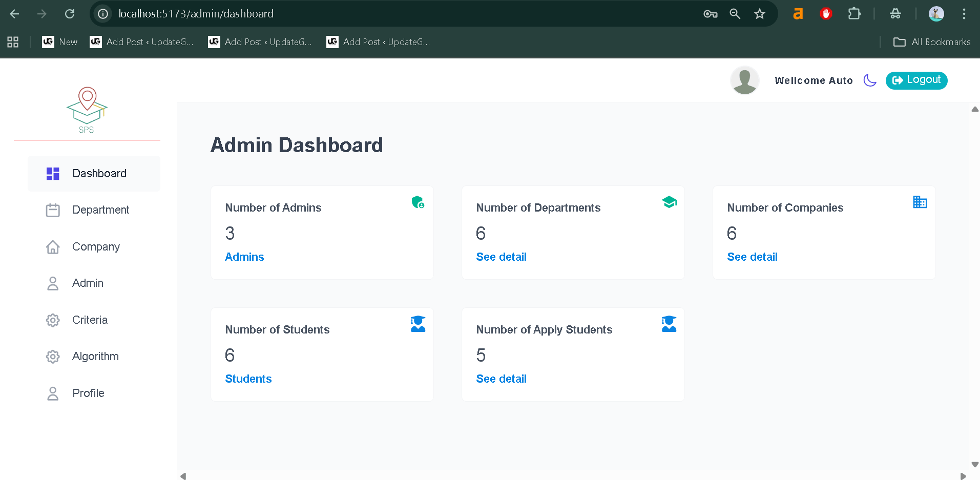This screenshot has width=980, height=480.
Task: Select Department in the sidebar
Action: pyautogui.click(x=100, y=210)
